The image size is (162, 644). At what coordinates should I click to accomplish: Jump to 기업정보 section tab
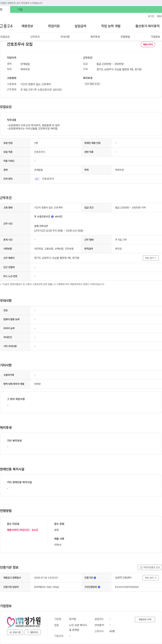tap(155, 37)
